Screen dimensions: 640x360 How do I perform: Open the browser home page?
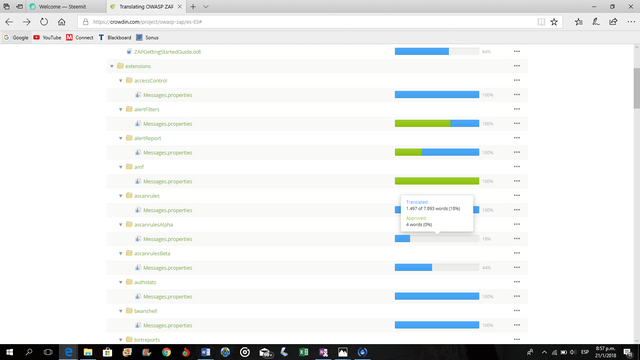click(x=62, y=22)
